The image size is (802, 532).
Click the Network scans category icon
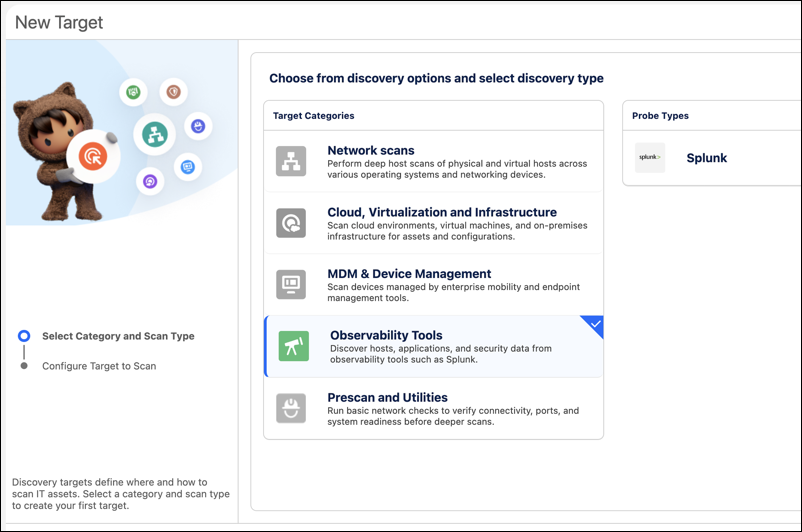pyautogui.click(x=291, y=161)
